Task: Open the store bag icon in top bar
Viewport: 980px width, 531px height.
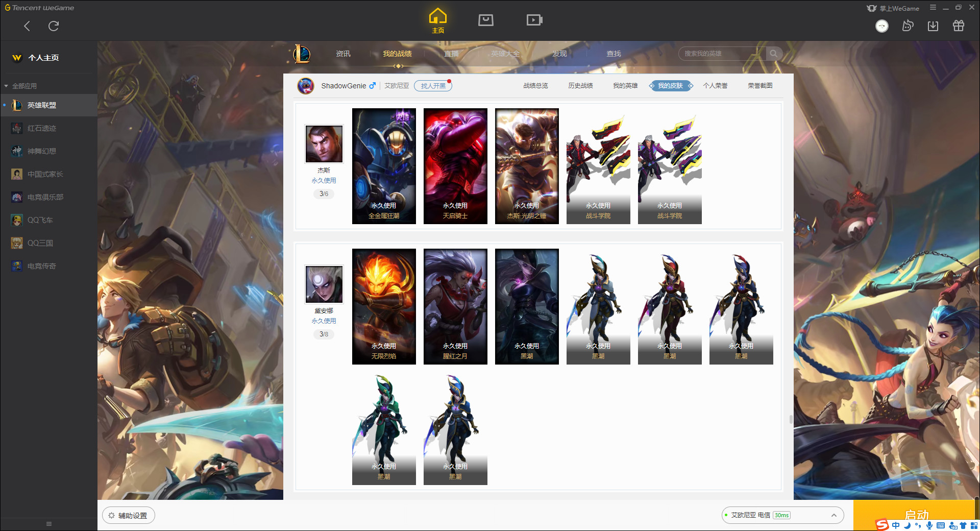Action: coord(486,20)
